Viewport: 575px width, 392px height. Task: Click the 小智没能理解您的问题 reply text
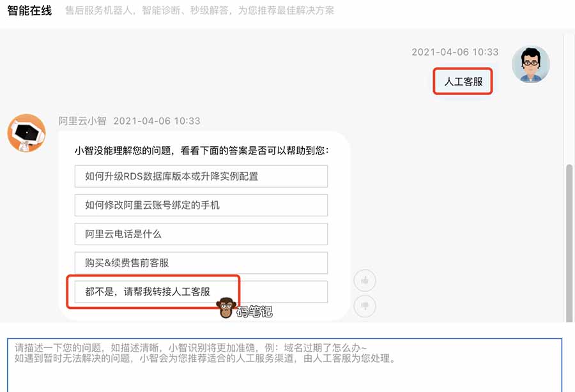coord(202,151)
